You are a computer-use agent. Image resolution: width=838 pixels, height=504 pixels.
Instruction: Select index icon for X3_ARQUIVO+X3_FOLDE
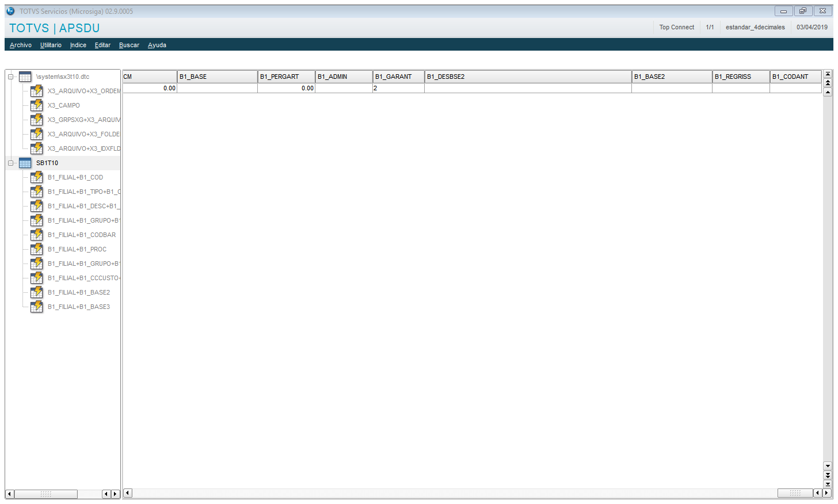[37, 134]
